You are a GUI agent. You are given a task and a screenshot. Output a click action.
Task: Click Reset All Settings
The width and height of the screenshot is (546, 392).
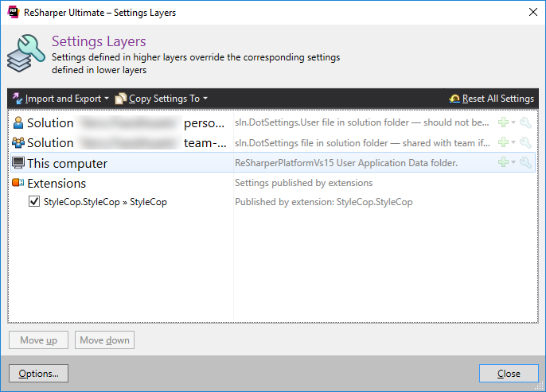tap(492, 99)
